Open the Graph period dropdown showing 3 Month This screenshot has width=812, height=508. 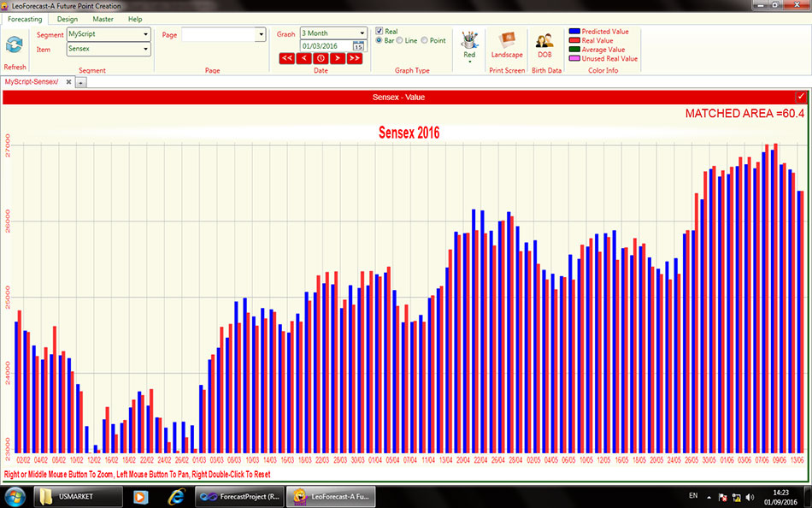(x=333, y=33)
